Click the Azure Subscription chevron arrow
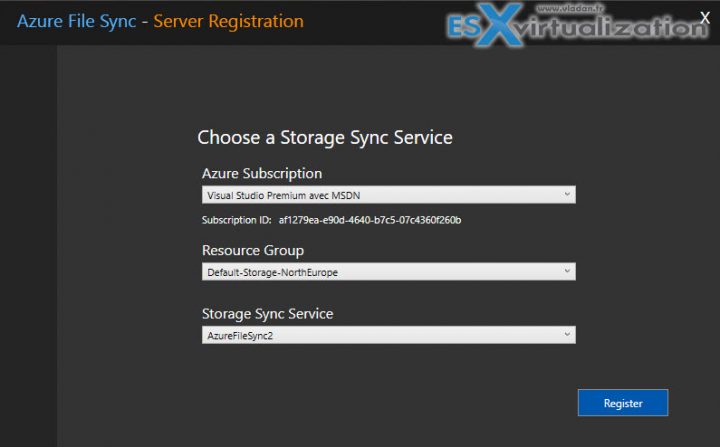This screenshot has height=447, width=720. tap(567, 194)
